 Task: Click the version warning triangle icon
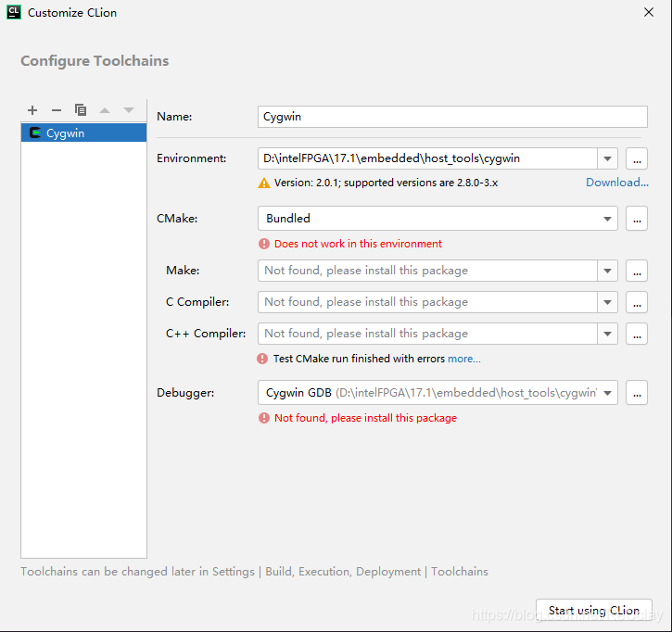(x=264, y=183)
